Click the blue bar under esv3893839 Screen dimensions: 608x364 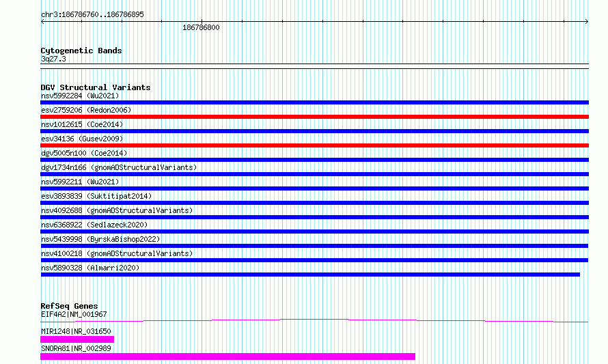pos(314,203)
